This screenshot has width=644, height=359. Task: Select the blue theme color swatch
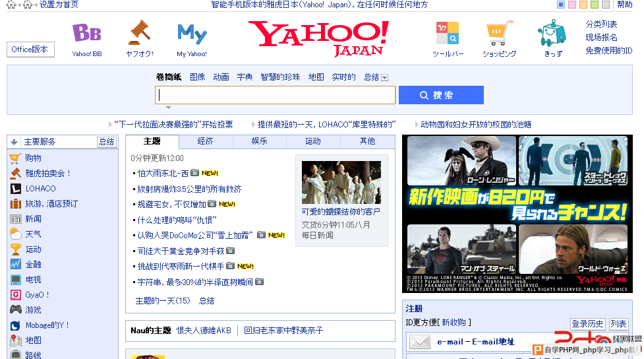561,5
